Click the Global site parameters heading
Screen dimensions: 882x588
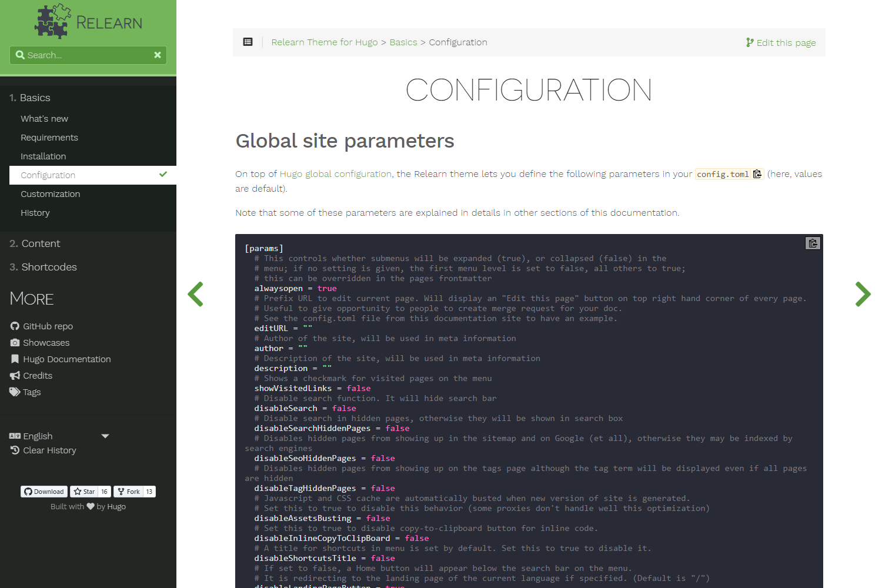pyautogui.click(x=345, y=141)
